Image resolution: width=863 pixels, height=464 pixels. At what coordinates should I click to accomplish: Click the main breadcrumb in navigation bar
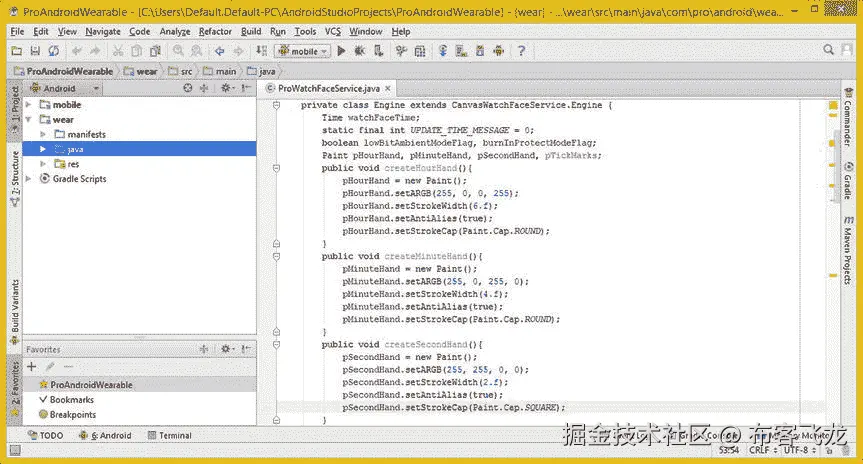pyautogui.click(x=220, y=71)
